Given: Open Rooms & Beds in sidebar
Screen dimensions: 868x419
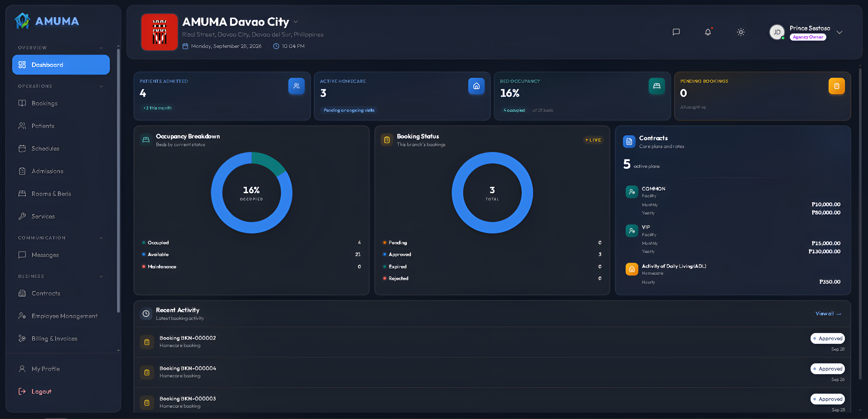Looking at the screenshot, I should click(x=61, y=194).
